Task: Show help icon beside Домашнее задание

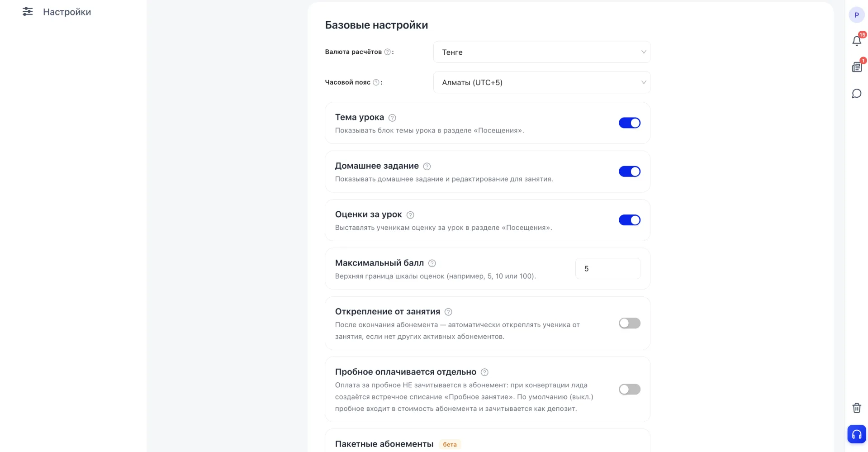Action: [427, 166]
